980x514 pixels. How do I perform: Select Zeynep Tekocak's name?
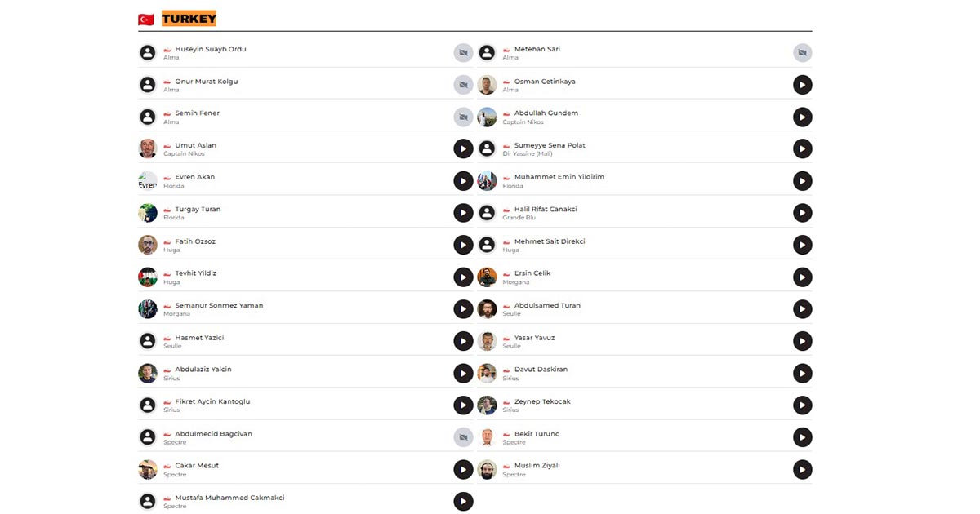542,402
